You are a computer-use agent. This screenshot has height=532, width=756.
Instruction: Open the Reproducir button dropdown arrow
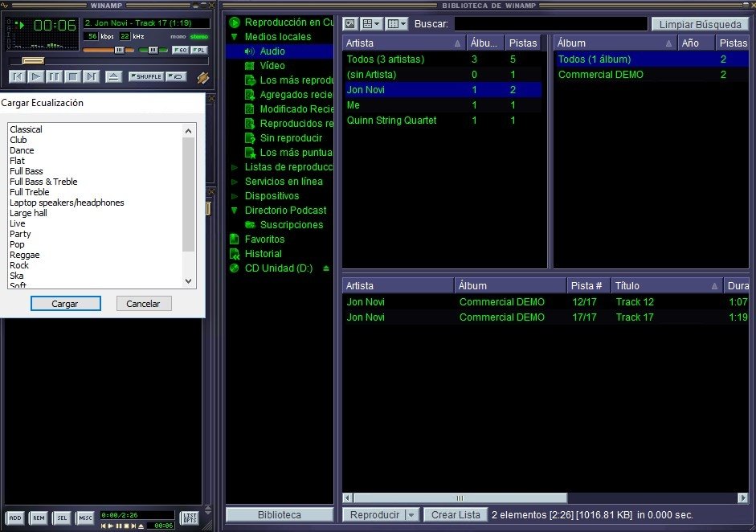pos(411,515)
